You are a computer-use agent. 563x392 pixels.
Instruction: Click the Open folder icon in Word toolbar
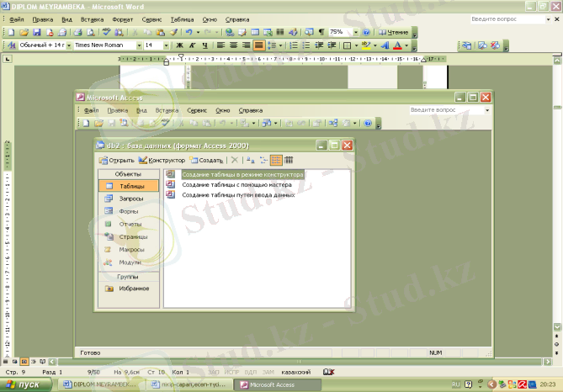click(x=24, y=32)
